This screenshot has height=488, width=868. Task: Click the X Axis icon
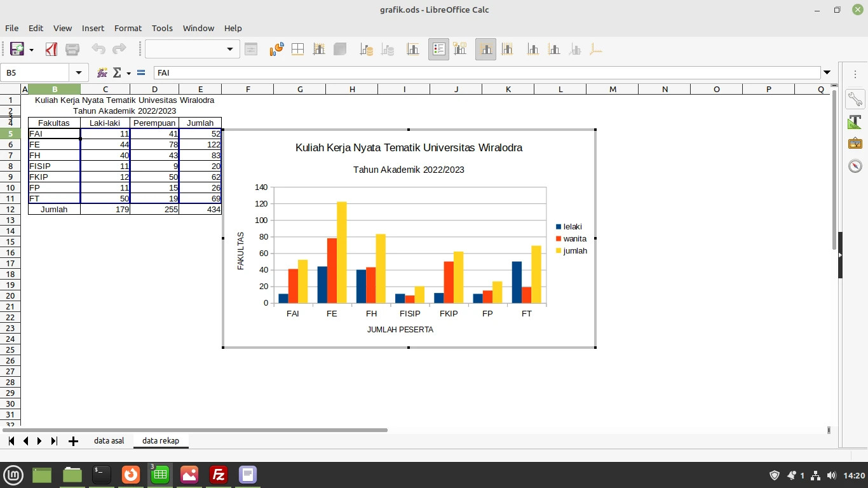coord(533,49)
